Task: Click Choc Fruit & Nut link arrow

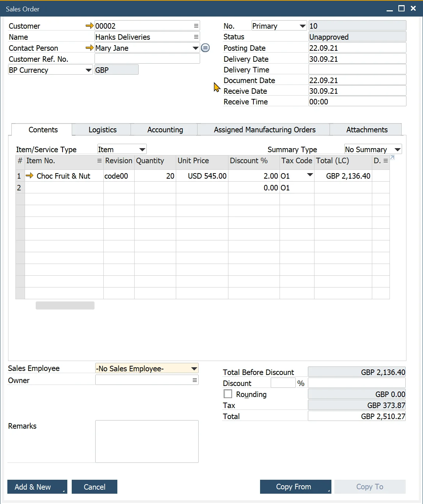Action: pyautogui.click(x=29, y=176)
